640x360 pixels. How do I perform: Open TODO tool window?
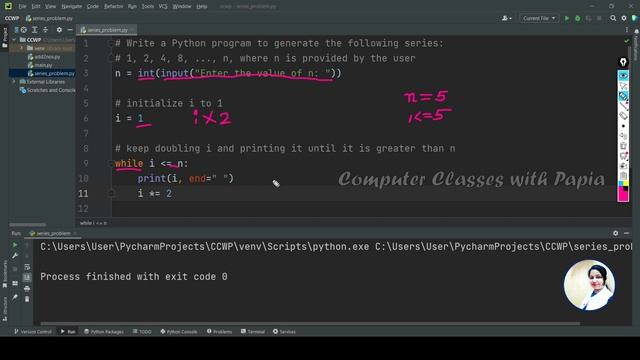click(x=142, y=331)
